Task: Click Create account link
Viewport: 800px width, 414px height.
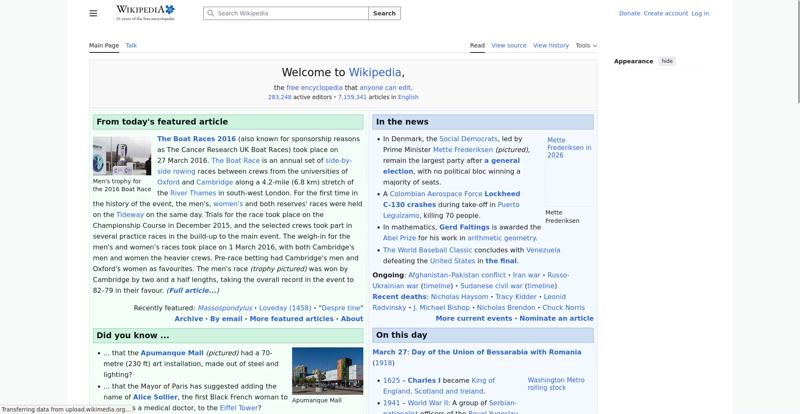Action: tap(665, 13)
